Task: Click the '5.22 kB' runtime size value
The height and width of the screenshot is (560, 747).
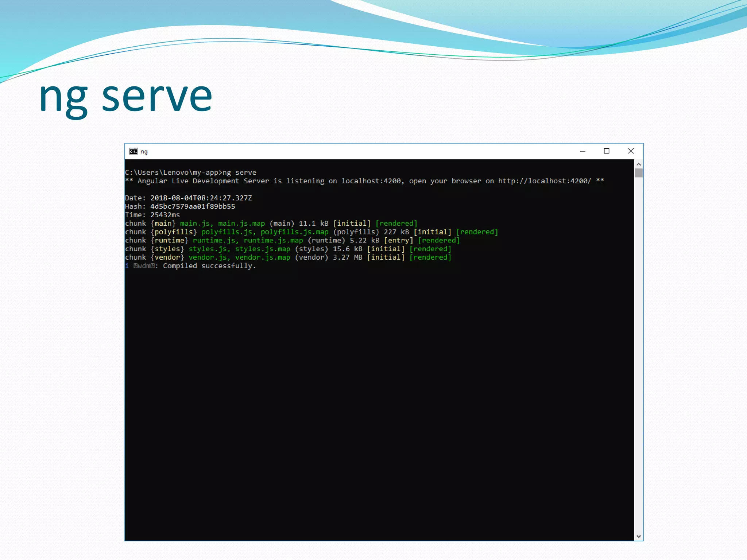Action: coord(365,240)
